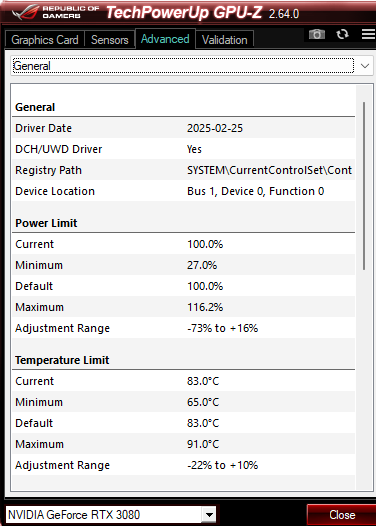Select the DCH/UWD Driver row

(183, 149)
